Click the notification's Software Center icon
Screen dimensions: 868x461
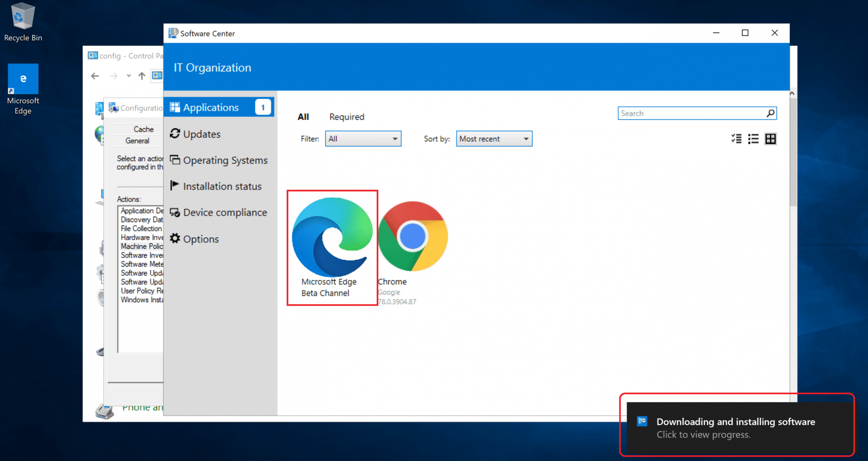coord(642,421)
